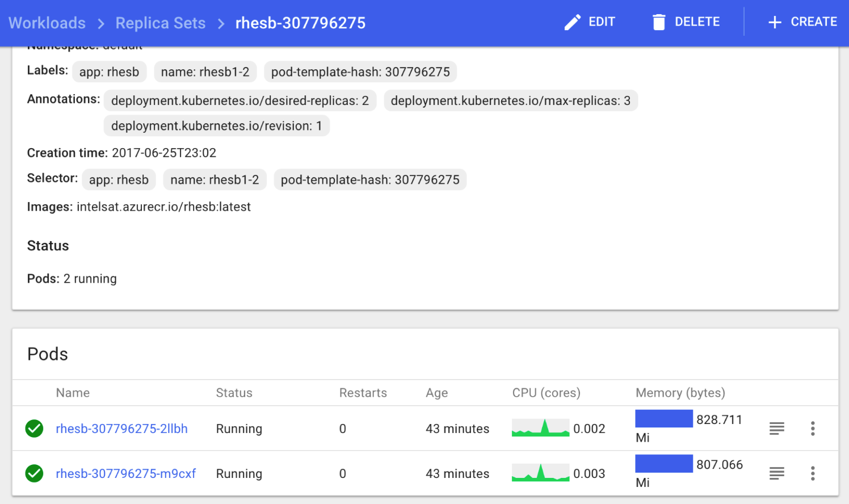Viewport: 849px width, 504px height.
Task: Open three-dot menu for pod m9cxf
Action: [813, 473]
